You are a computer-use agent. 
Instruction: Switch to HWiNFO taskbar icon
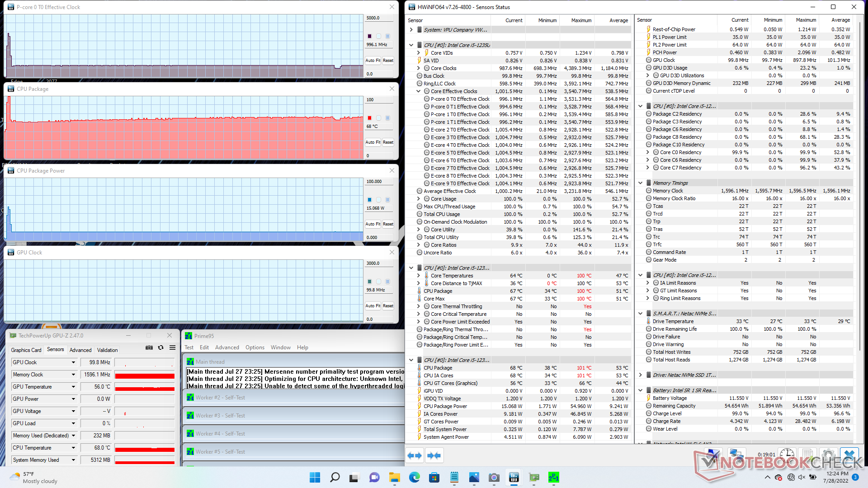pos(514,477)
